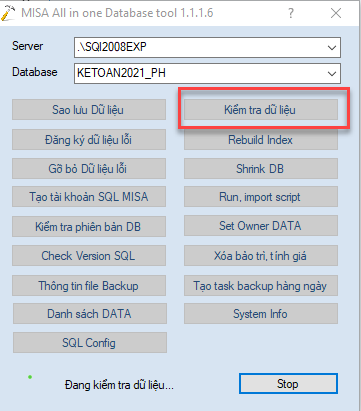361x411 pixels.
Task: Start Rebuild Index
Action: coord(261,140)
